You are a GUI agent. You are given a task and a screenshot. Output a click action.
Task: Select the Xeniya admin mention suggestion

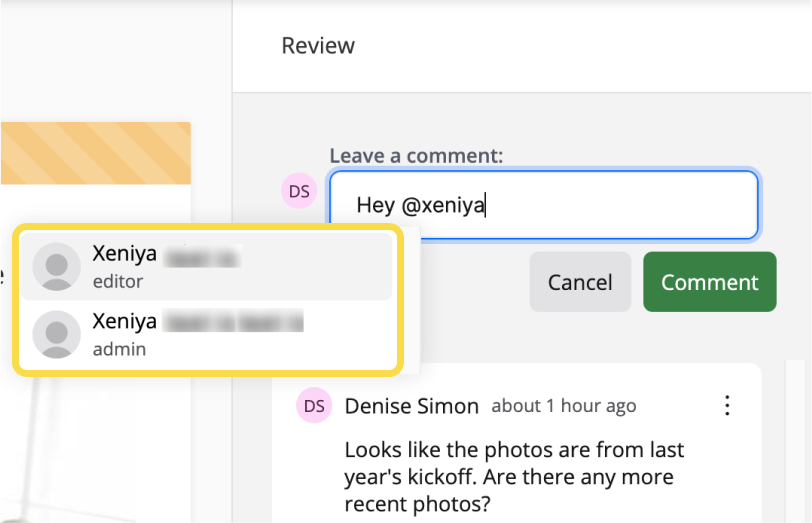point(206,335)
